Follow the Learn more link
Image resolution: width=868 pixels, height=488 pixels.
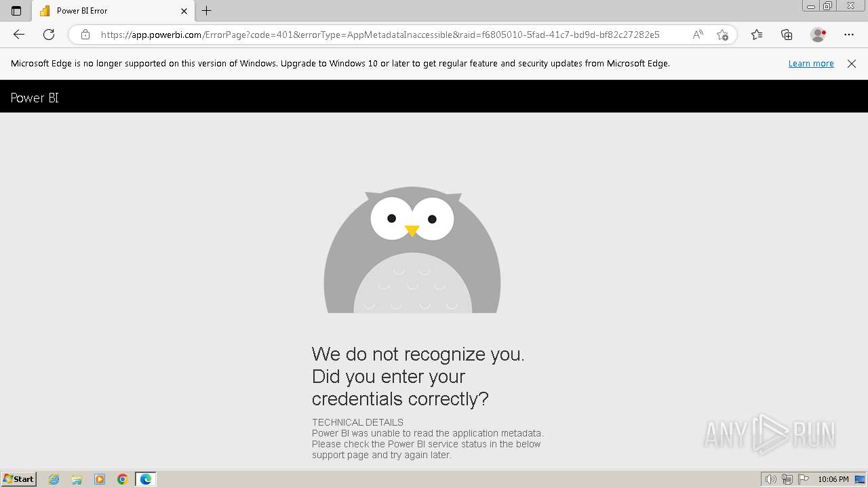point(811,64)
